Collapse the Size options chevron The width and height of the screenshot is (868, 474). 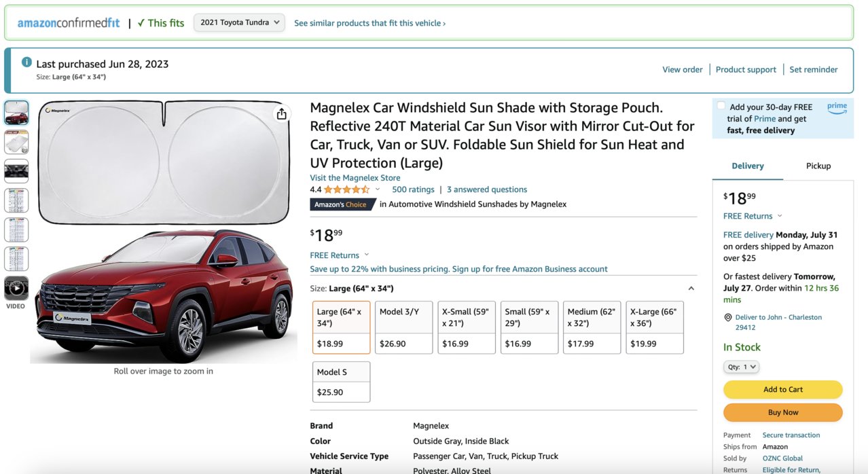pos(691,289)
